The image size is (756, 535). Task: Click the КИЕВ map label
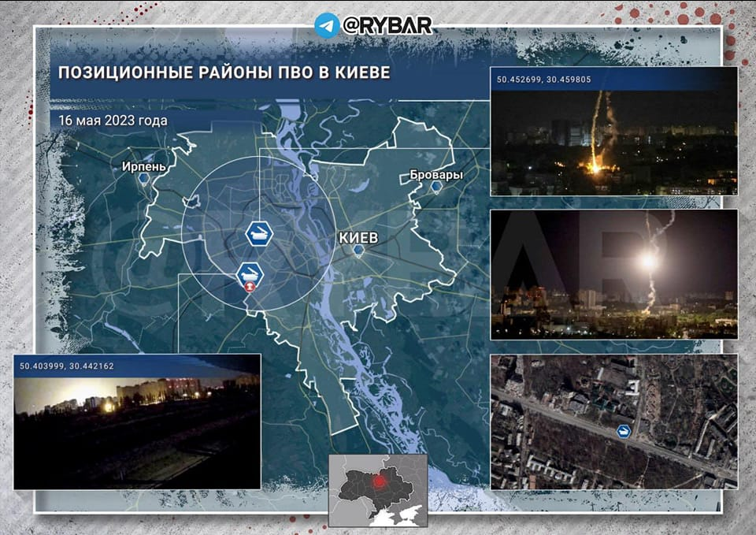tap(359, 237)
